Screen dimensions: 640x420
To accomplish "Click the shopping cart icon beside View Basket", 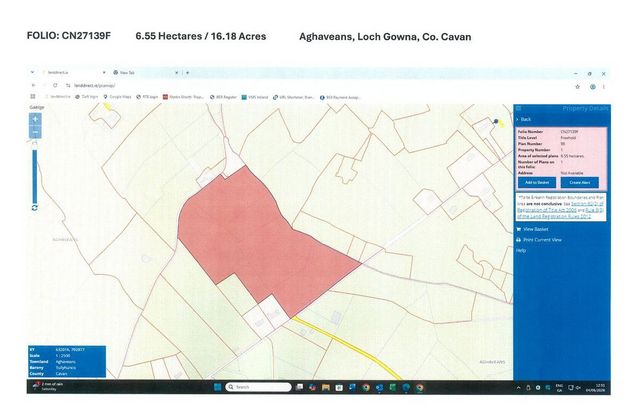I will [518, 229].
